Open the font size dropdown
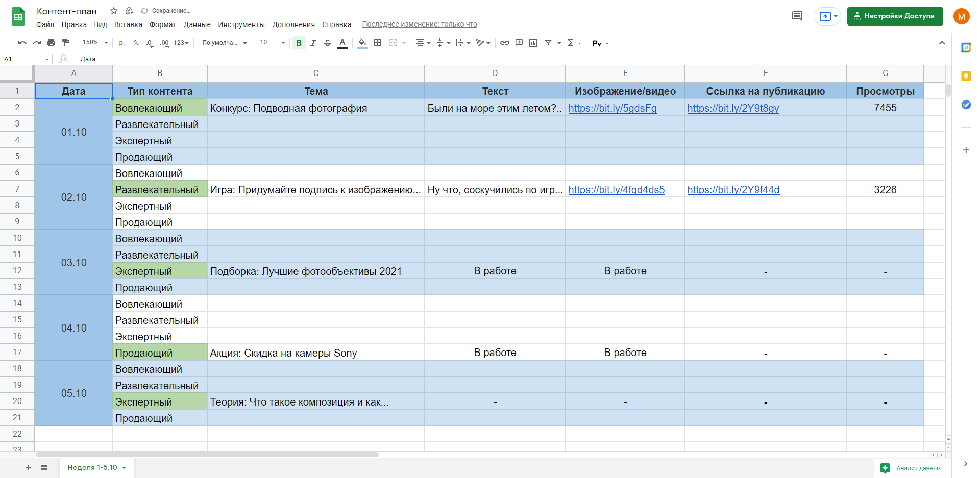The width and height of the screenshot is (980, 478). [272, 43]
